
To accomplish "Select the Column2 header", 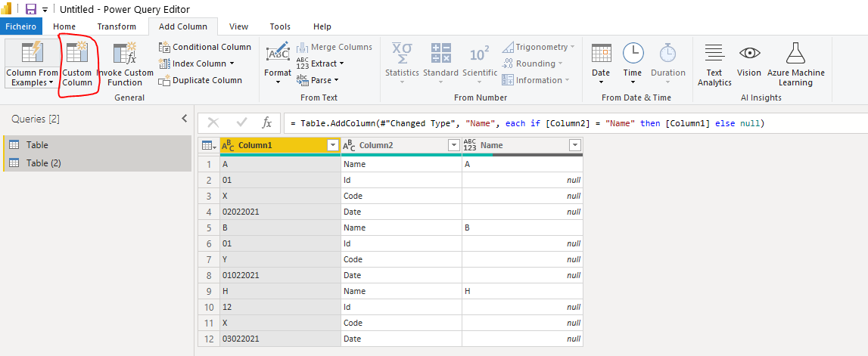I will pyautogui.click(x=401, y=145).
